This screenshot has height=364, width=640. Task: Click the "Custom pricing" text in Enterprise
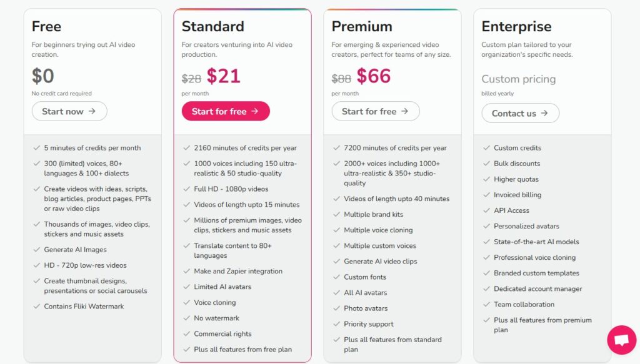[x=518, y=79]
